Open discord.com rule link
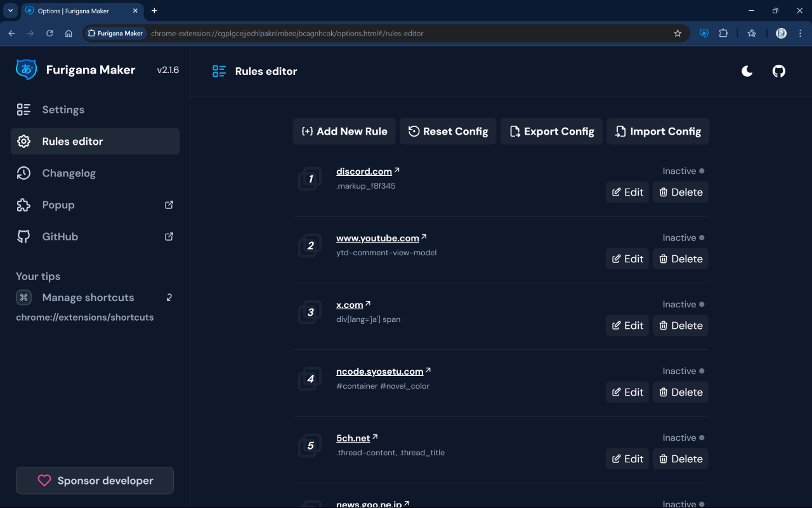This screenshot has height=508, width=812. click(368, 171)
